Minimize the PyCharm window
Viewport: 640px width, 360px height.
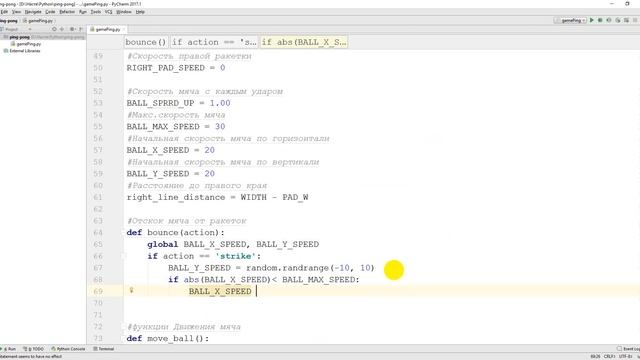coord(612,4)
